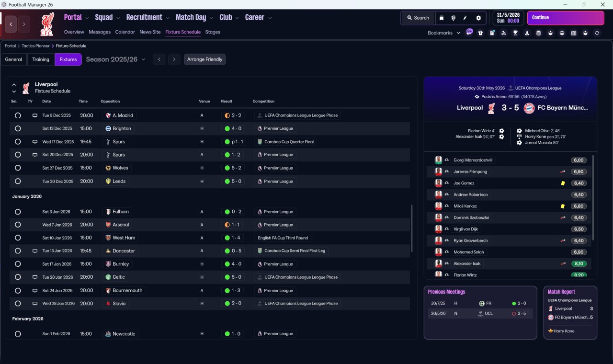Switch to the Training tab
The image size is (613, 364).
pyautogui.click(x=41, y=59)
